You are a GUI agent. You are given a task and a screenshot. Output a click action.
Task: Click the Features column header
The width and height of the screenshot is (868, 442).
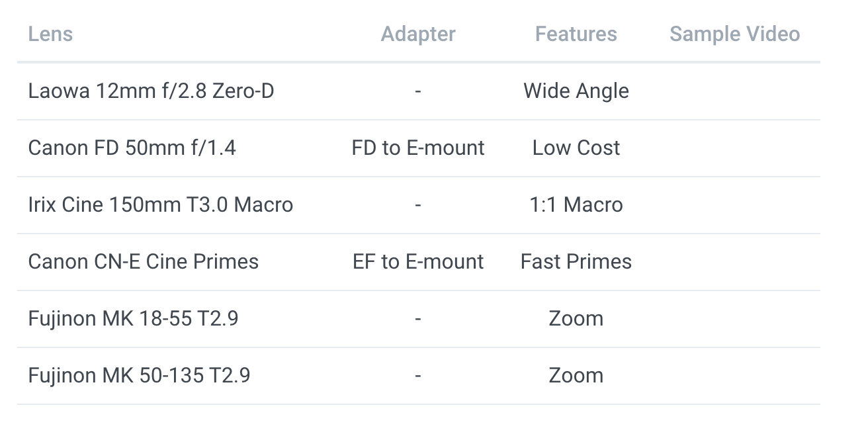pyautogui.click(x=576, y=34)
